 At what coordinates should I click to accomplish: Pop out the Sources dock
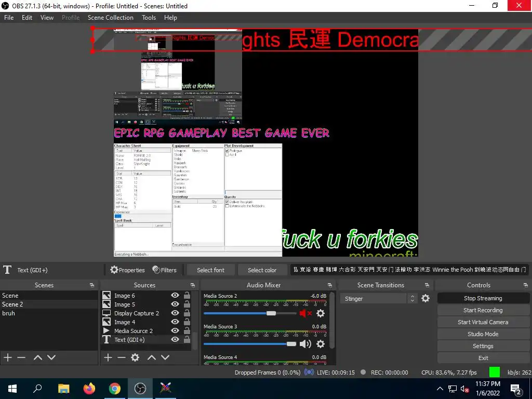[193, 285]
